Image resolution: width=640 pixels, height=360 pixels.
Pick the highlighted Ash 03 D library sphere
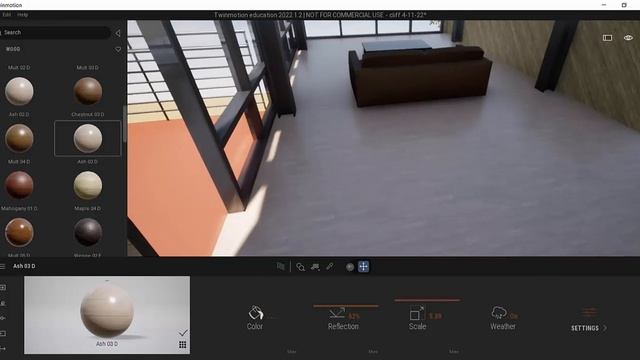click(88, 138)
